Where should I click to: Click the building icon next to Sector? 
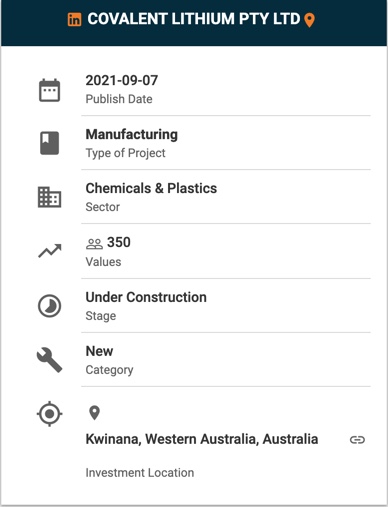(x=49, y=197)
